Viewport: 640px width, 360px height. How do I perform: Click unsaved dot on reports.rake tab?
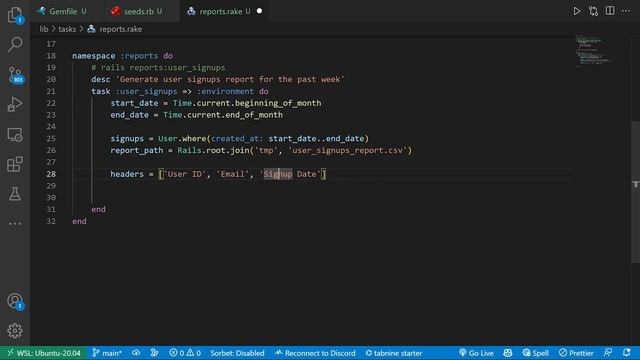click(x=259, y=11)
